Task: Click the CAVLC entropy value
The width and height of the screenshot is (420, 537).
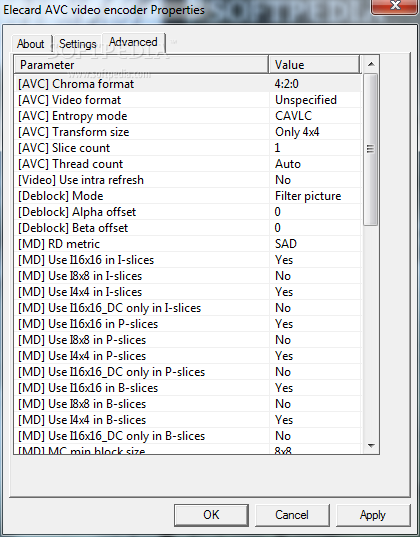Action: [294, 116]
